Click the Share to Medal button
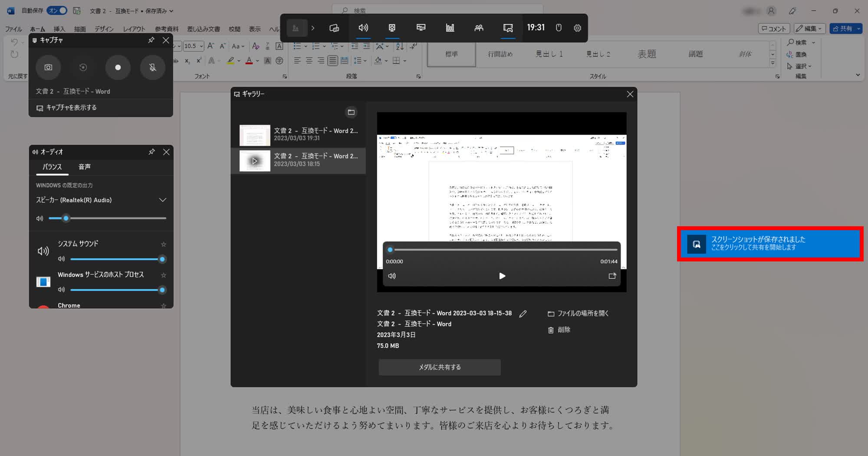This screenshot has height=456, width=868. click(x=440, y=367)
